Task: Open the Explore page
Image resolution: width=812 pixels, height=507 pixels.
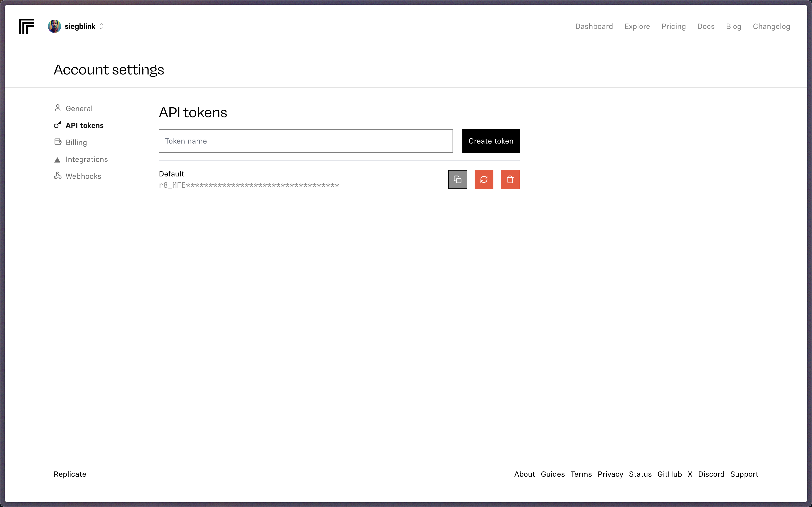Action: click(637, 26)
